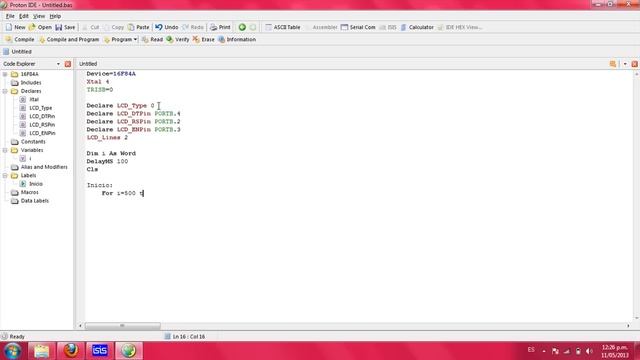Click the Open file toolbar button
The height and width of the screenshot is (360, 640).
40,27
